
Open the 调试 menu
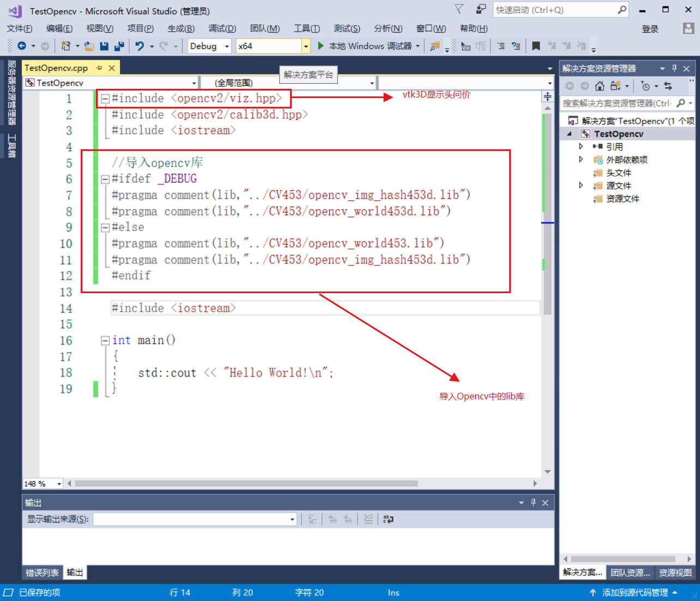[x=221, y=28]
